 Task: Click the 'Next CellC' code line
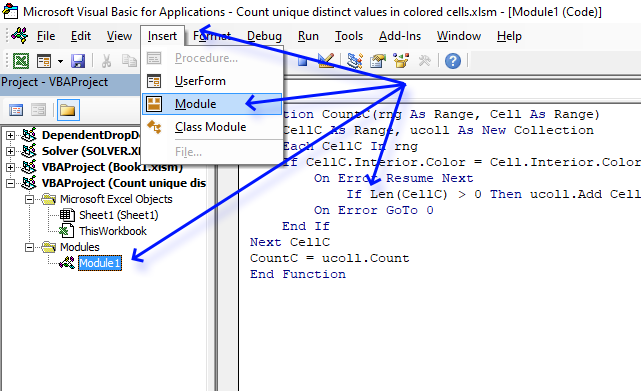290,242
